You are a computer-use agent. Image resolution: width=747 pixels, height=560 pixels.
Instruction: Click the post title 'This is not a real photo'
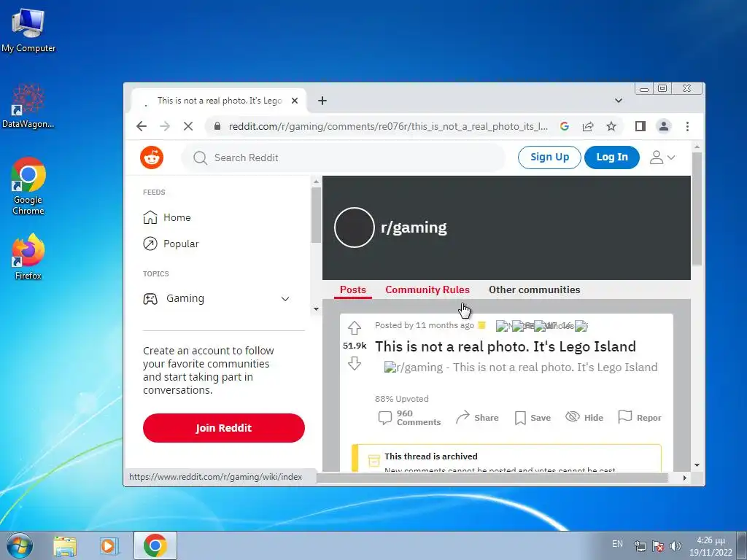click(x=505, y=346)
